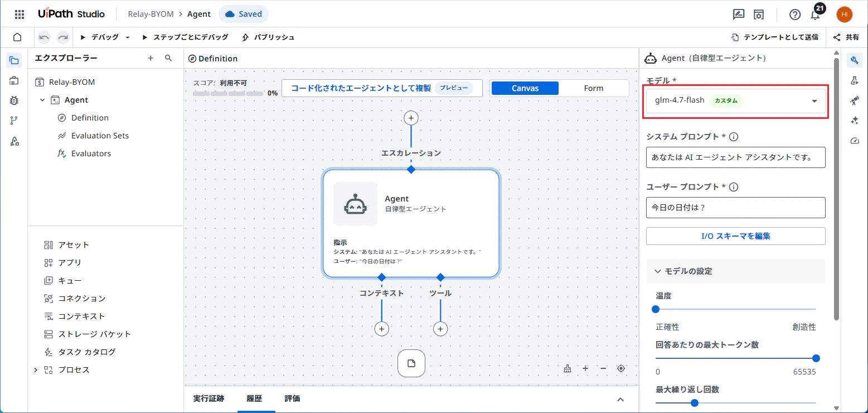Viewport: 868px width, 413px height.
Task: Click the canvas auto-layout icon
Action: click(x=568, y=368)
